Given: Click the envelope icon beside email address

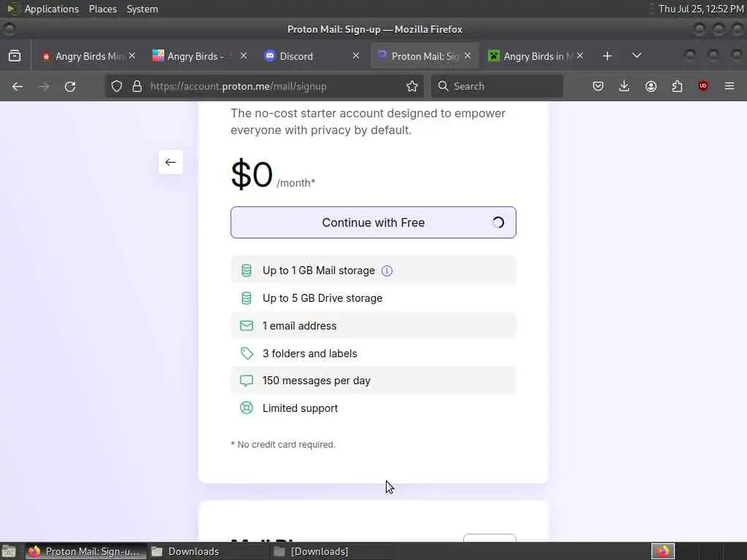Looking at the screenshot, I should click(247, 326).
